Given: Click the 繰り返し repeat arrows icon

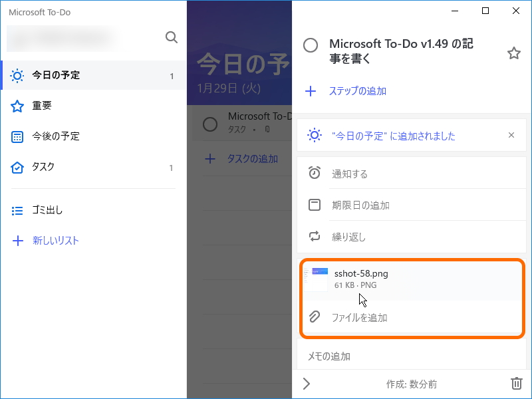Looking at the screenshot, I should click(316, 237).
